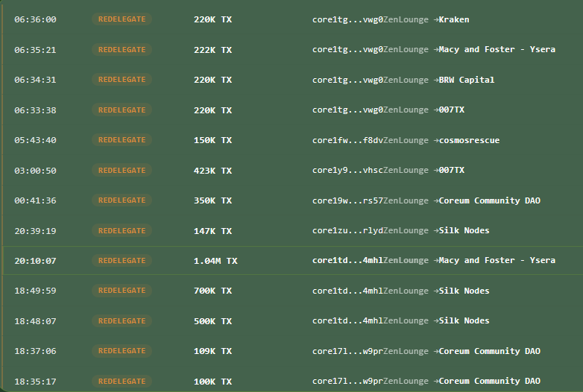Click the 109K TX amount
Screen dimensions: 583x392
[212, 351]
